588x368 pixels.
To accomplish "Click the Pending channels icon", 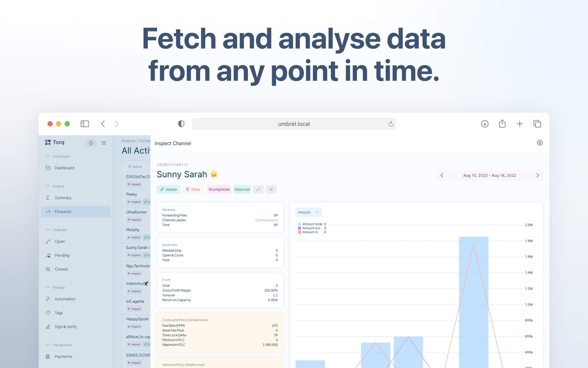I will [x=48, y=255].
